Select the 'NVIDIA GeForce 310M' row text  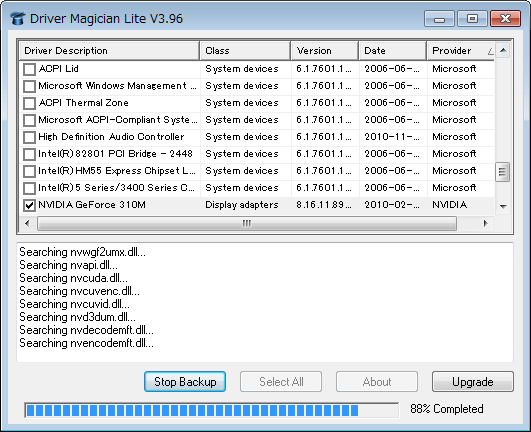pyautogui.click(x=92, y=205)
